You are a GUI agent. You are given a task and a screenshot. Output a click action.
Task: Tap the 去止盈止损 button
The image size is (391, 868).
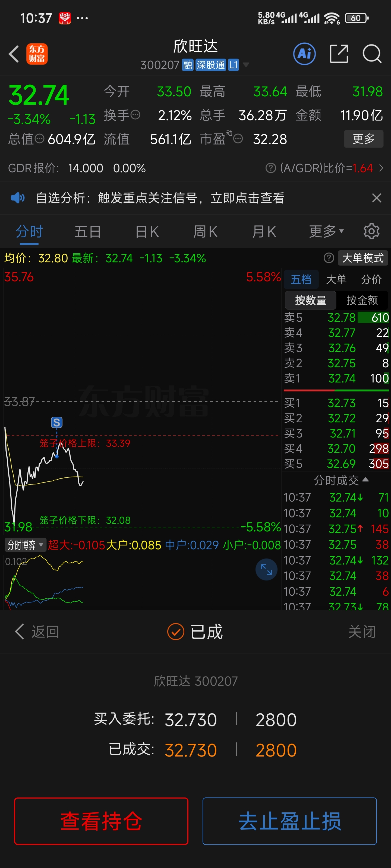click(289, 821)
